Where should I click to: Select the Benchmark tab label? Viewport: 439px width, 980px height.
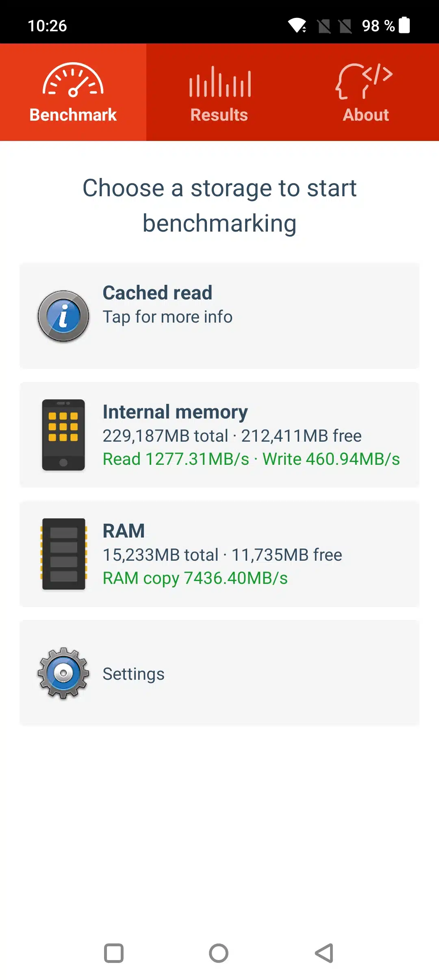(x=73, y=115)
